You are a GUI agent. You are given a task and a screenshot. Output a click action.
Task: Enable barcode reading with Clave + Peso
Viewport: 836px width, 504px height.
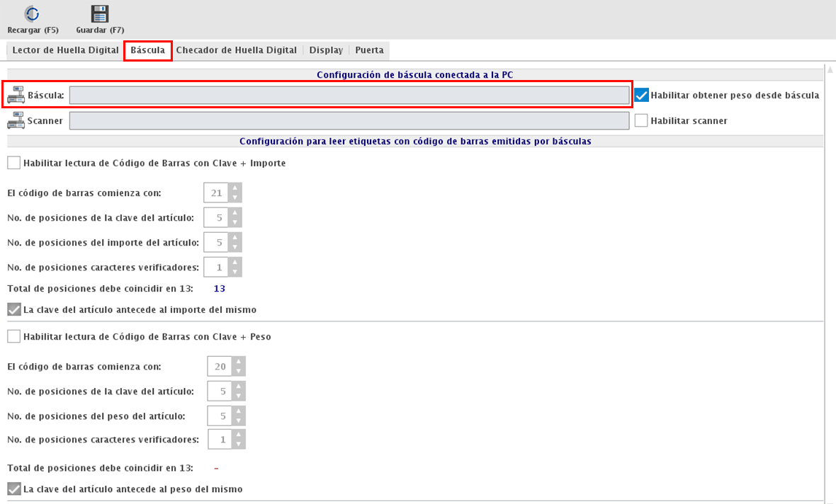click(x=14, y=336)
